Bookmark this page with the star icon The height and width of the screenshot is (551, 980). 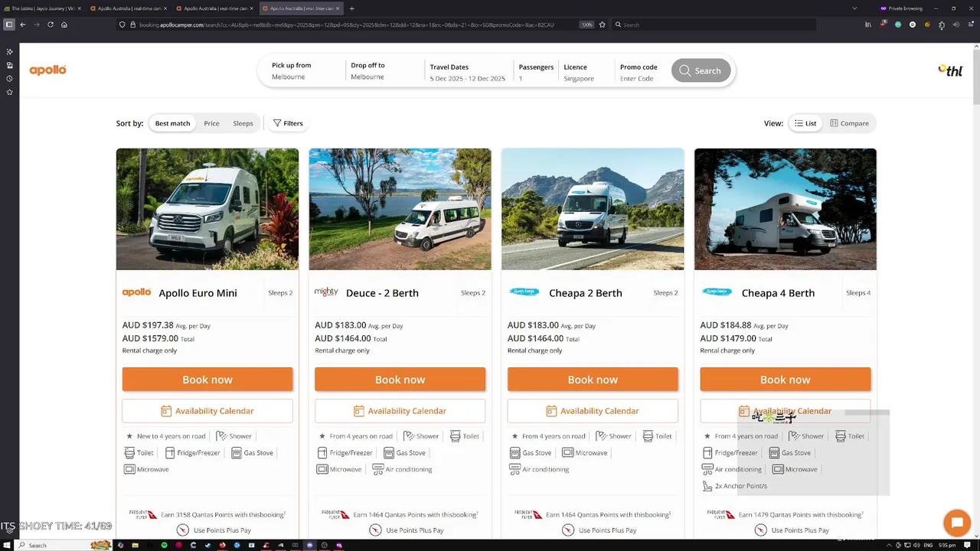(x=602, y=24)
